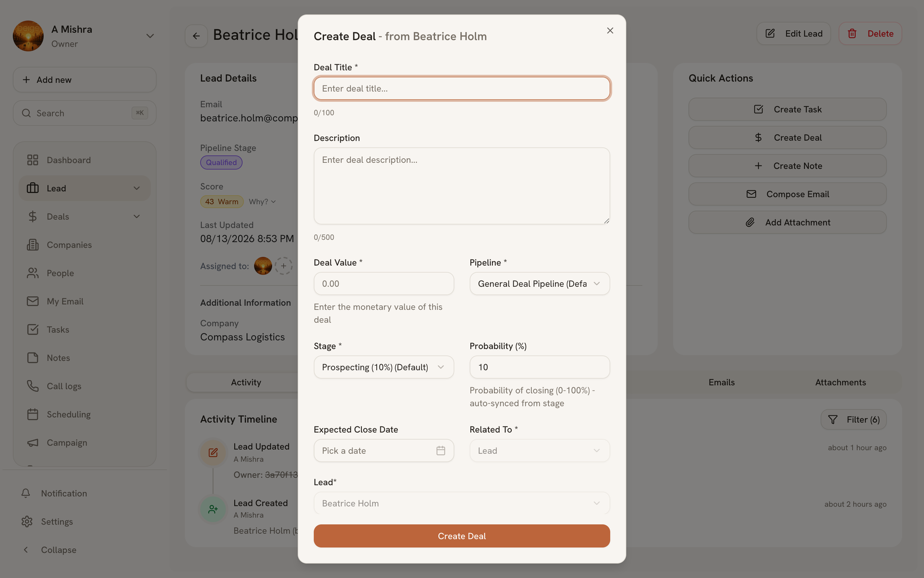Switch to the Attachments tab

click(x=840, y=382)
